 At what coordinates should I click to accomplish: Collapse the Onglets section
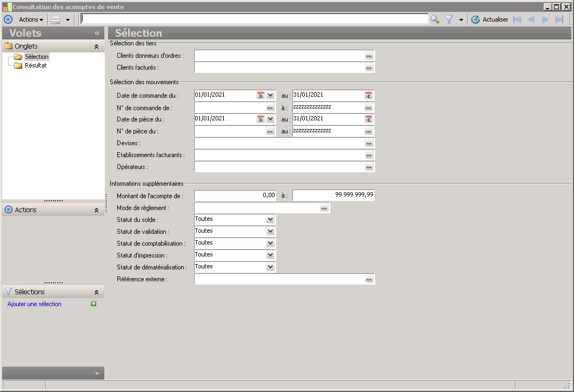(x=96, y=46)
